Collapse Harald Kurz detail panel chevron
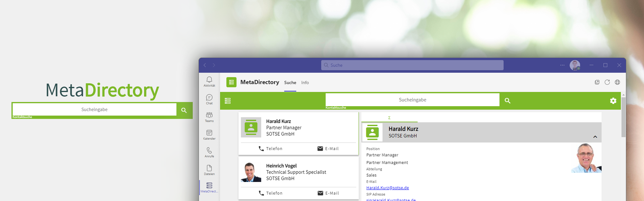 [x=595, y=137]
